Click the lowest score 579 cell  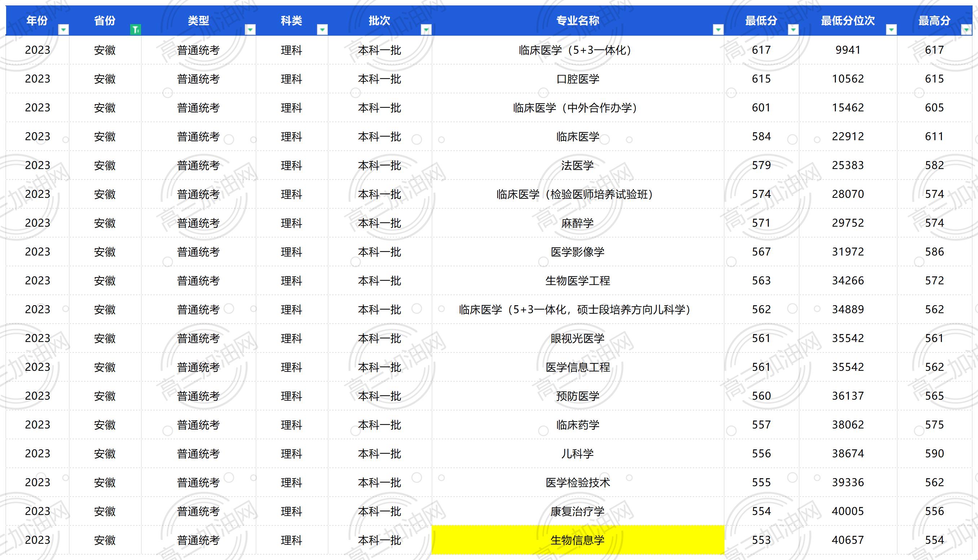coord(761,165)
